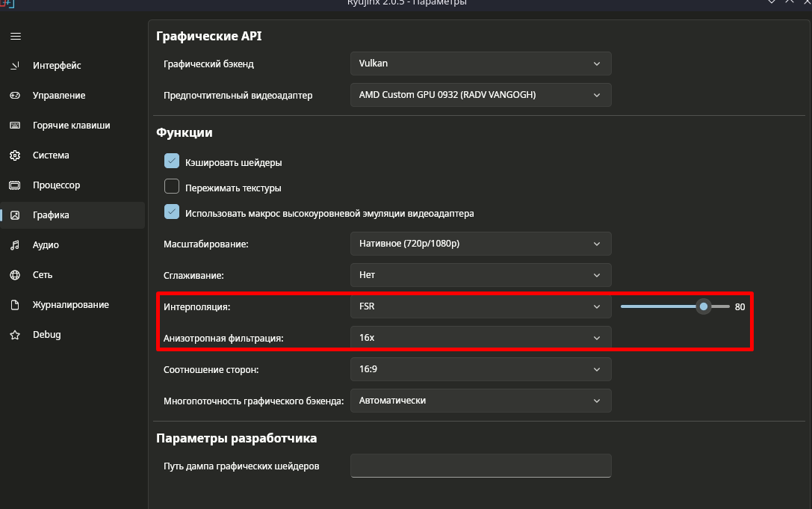Click the hamburger menu icon in sidebar
Viewport: 812px width, 509px height.
[x=15, y=36]
